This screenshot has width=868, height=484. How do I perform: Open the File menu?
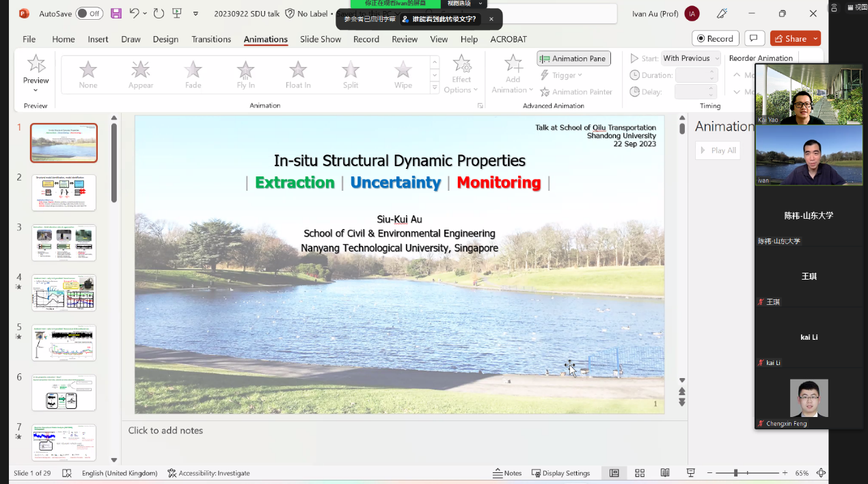[x=29, y=39]
